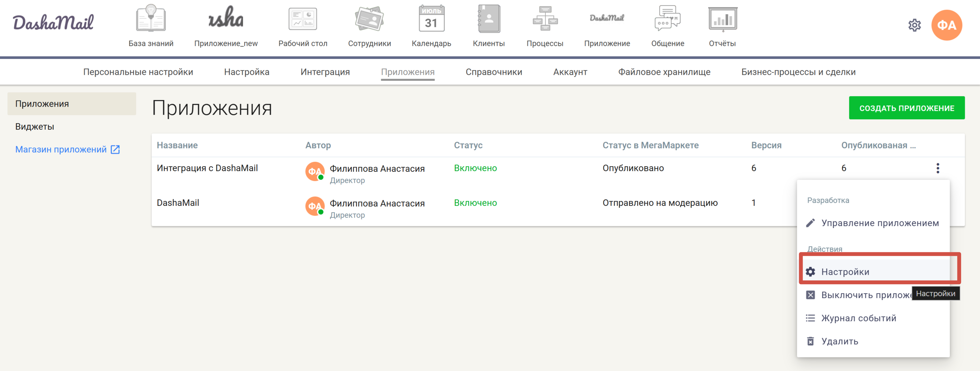Open the ФА user profile avatar
This screenshot has width=980, height=371.
(x=947, y=25)
